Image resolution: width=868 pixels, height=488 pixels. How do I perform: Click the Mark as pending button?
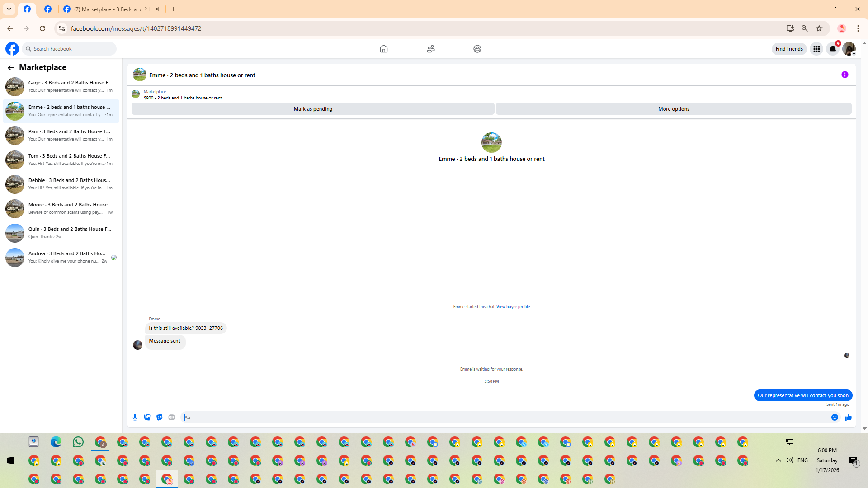point(312,109)
